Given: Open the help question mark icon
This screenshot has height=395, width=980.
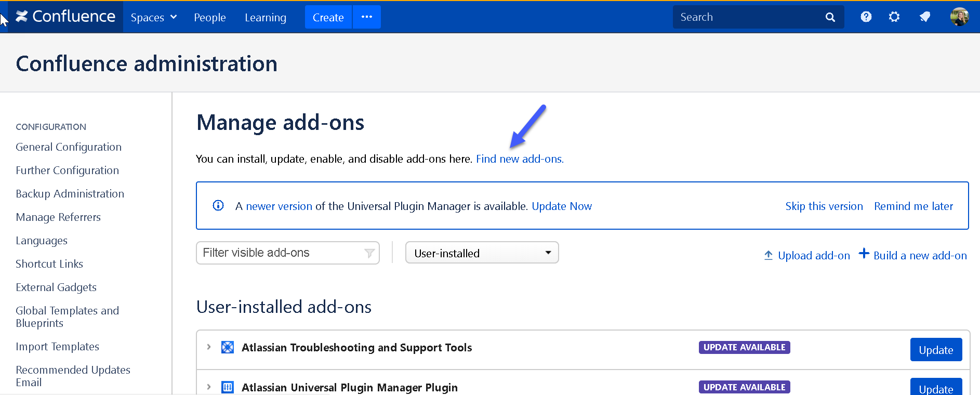Looking at the screenshot, I should tap(866, 17).
